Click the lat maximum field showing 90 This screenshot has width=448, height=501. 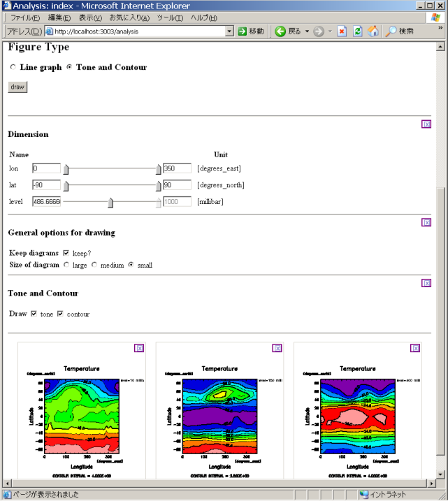pyautogui.click(x=178, y=185)
